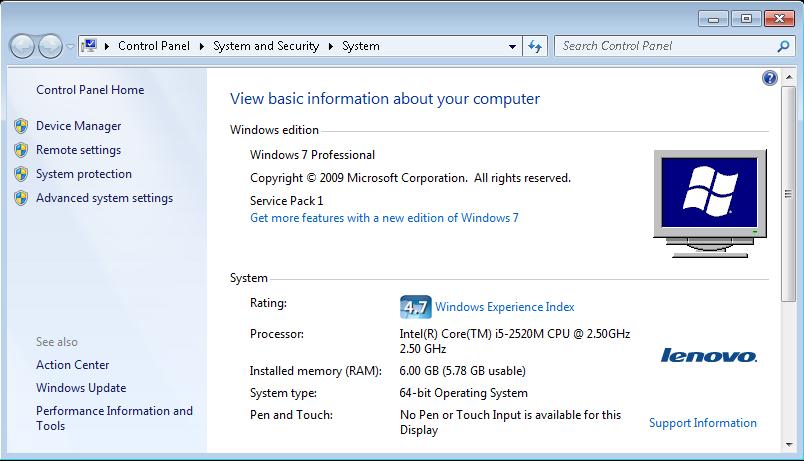Screen dimensions: 804x461
Task: Click Get more features with new edition link
Action: click(x=384, y=218)
